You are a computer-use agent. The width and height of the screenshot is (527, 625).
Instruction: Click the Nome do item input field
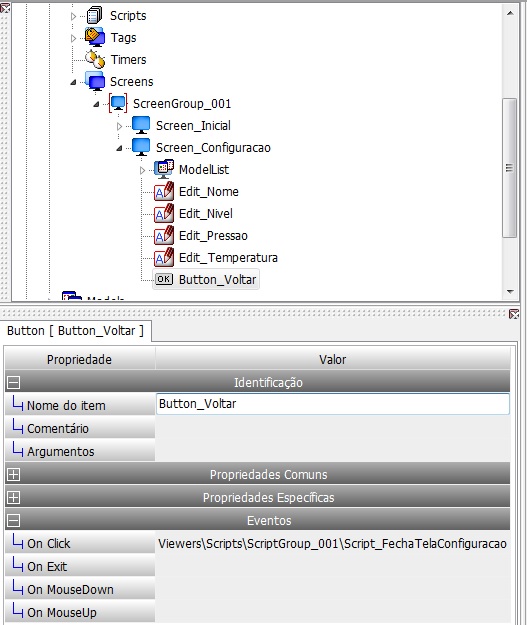(x=333, y=404)
